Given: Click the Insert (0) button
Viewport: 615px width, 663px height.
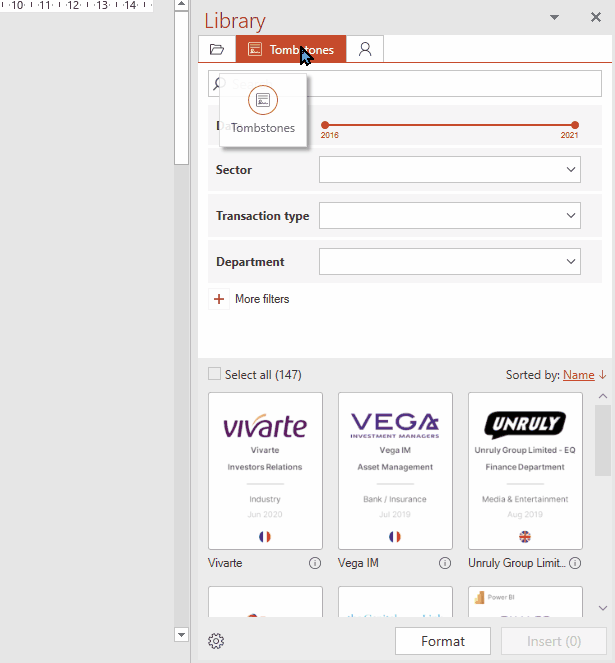Looking at the screenshot, I should (554, 641).
